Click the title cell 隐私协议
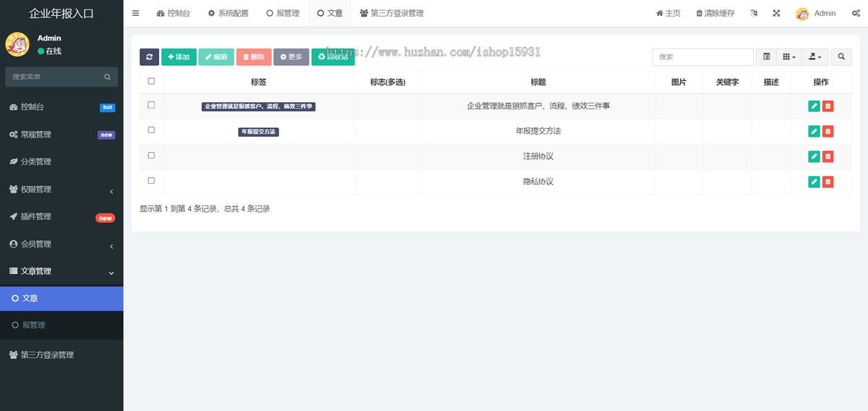This screenshot has width=868, height=411. (x=538, y=182)
